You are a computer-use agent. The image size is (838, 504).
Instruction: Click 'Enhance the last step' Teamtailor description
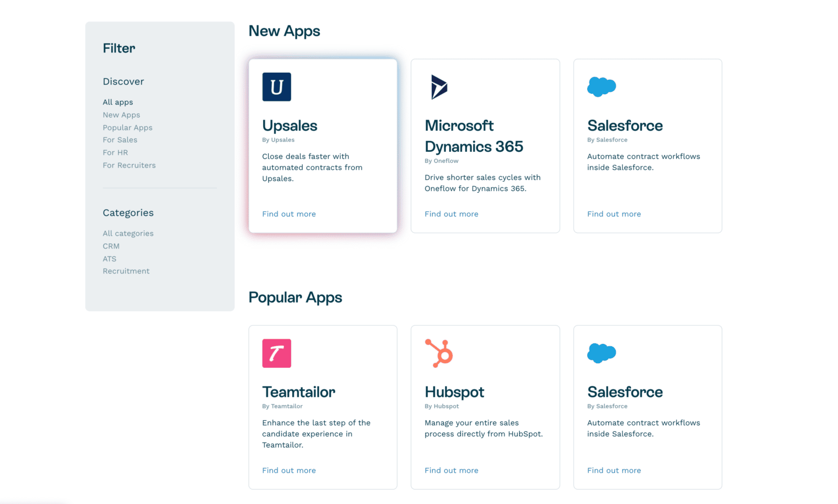(316, 434)
